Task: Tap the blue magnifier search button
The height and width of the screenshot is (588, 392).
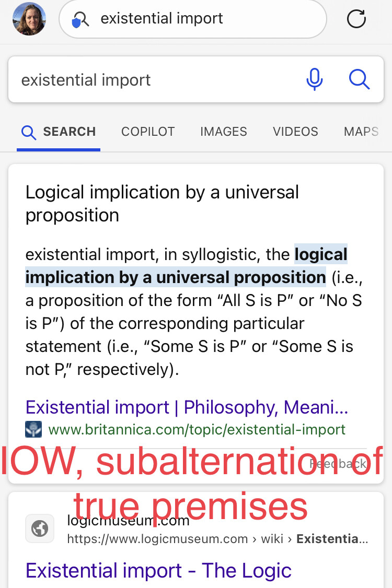Action: (x=360, y=79)
